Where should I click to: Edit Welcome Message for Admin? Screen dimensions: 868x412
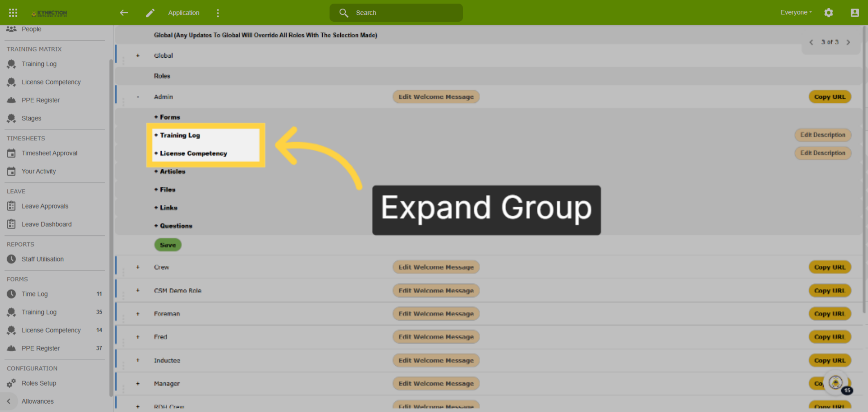pos(436,97)
